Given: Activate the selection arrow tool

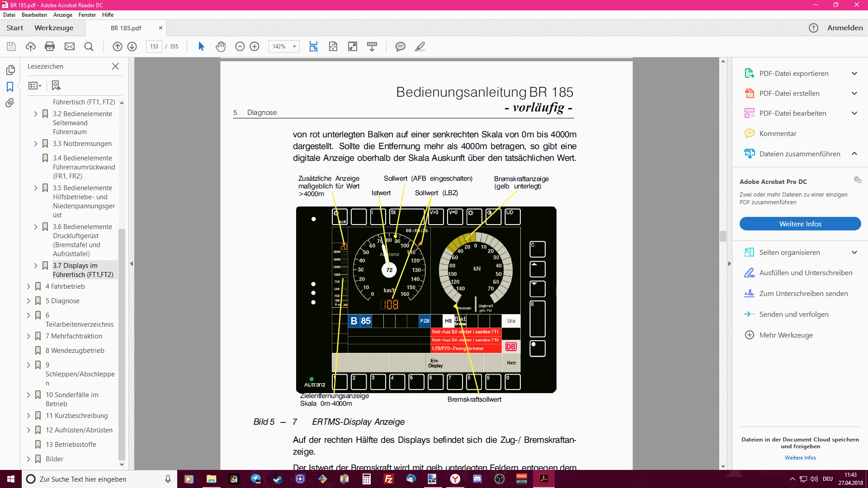Looking at the screenshot, I should [x=201, y=47].
